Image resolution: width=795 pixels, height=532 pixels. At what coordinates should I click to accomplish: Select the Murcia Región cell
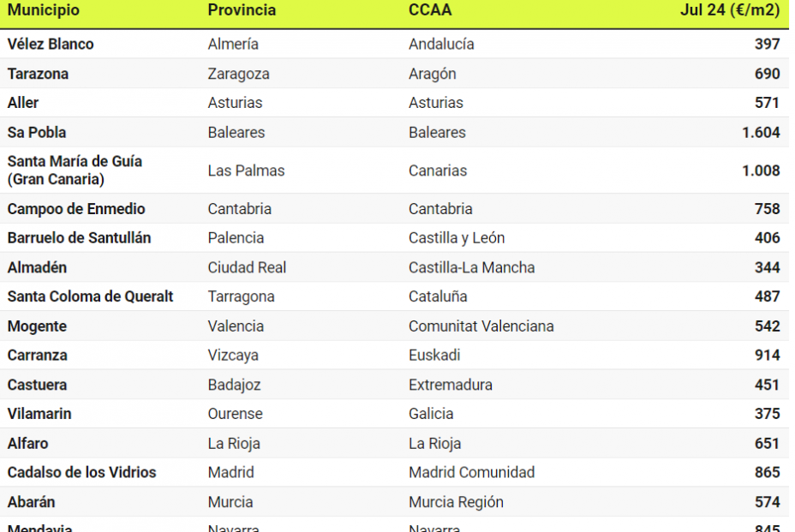pyautogui.click(x=456, y=502)
